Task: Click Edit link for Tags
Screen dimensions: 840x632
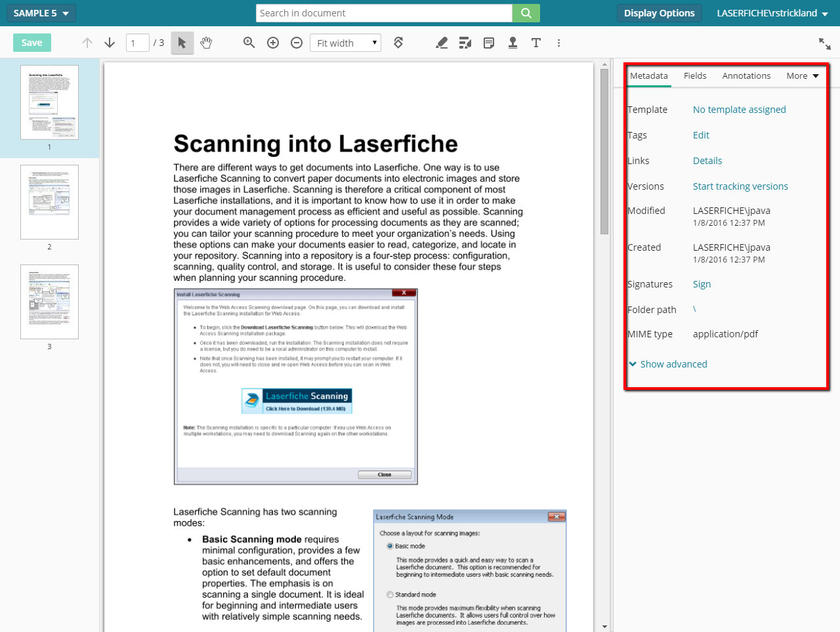Action: point(701,135)
